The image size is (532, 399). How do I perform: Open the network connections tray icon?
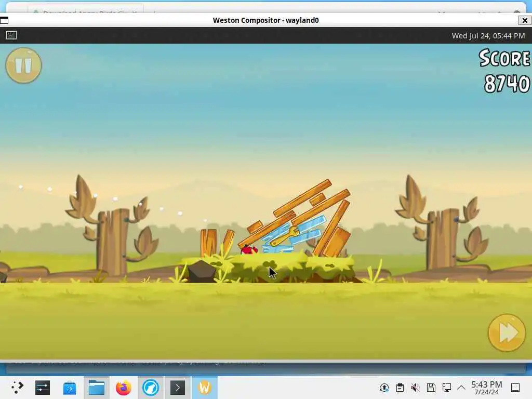(x=446, y=388)
